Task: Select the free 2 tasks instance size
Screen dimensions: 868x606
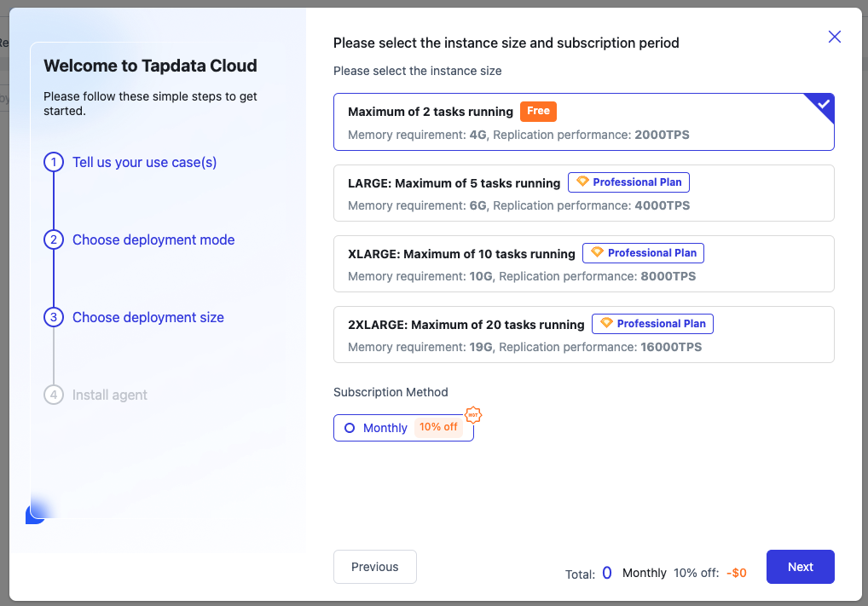Action: point(583,122)
